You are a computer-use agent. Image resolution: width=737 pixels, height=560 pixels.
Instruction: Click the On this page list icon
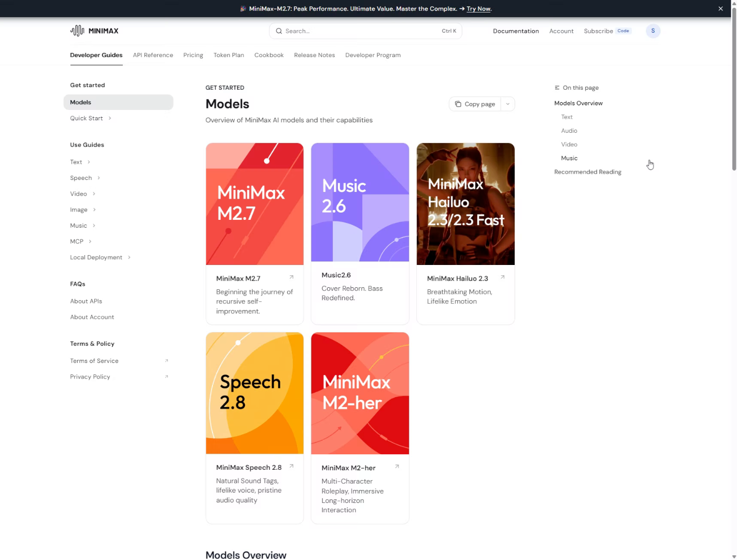(x=557, y=88)
